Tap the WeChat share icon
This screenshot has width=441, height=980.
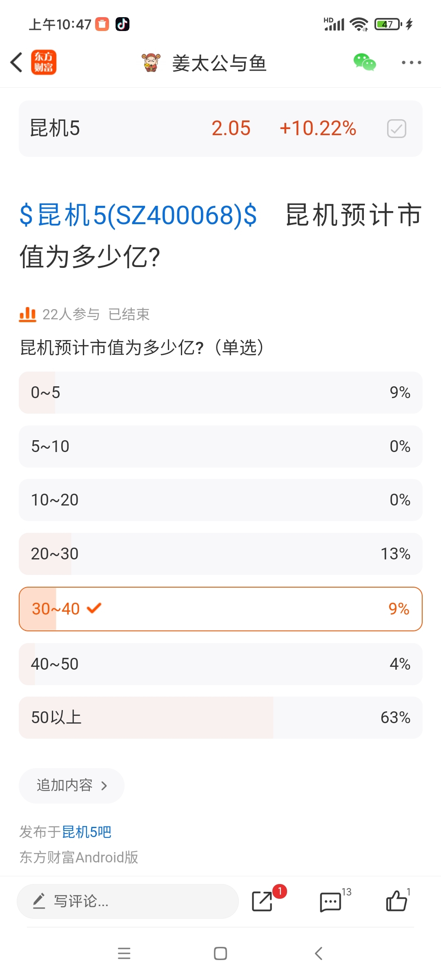(364, 62)
